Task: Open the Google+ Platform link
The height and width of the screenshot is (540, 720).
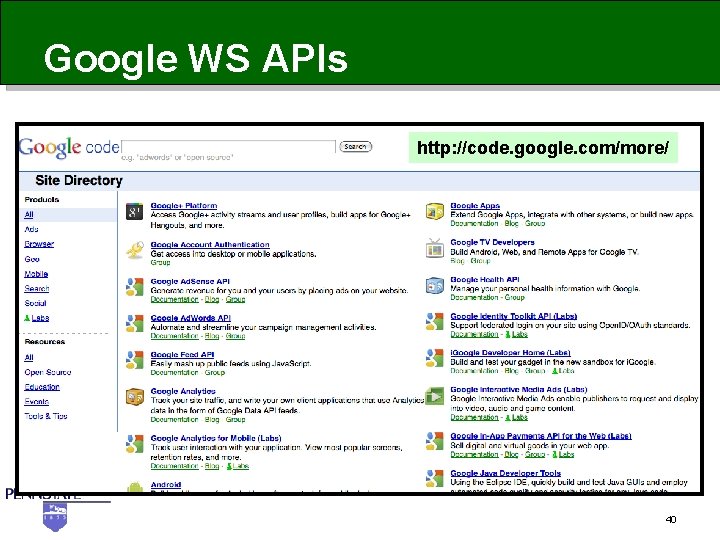Action: click(184, 206)
